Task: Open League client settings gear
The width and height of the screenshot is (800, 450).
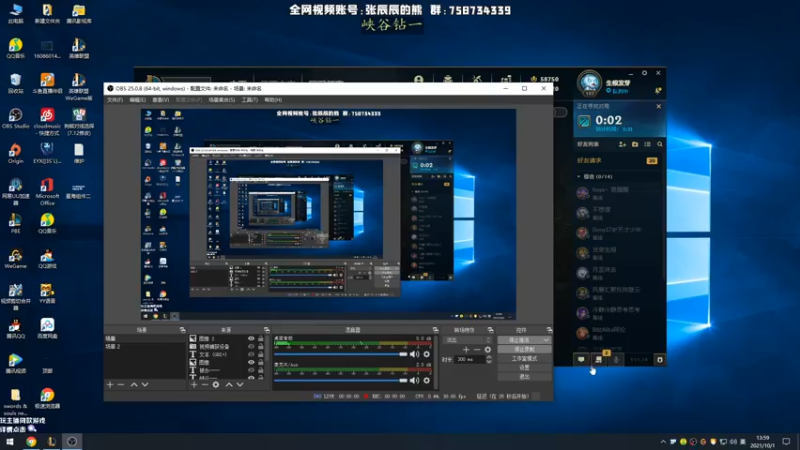Action: pyautogui.click(x=644, y=73)
